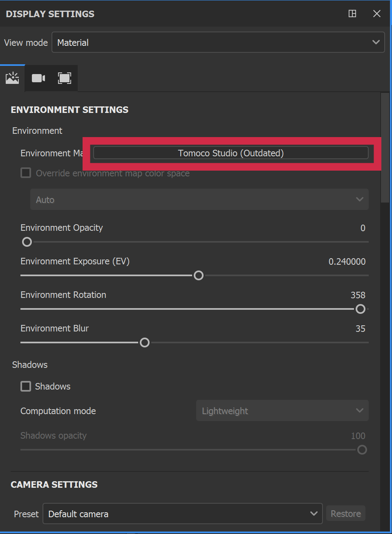Click the Environment Exposure slider handle
Screen dimensions: 392x534
(x=199, y=275)
